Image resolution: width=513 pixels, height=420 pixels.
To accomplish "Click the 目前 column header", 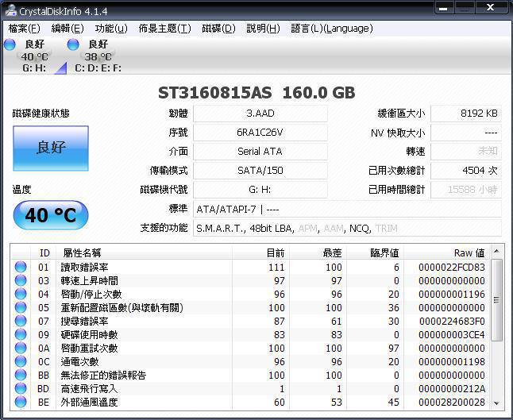I will coord(260,252).
